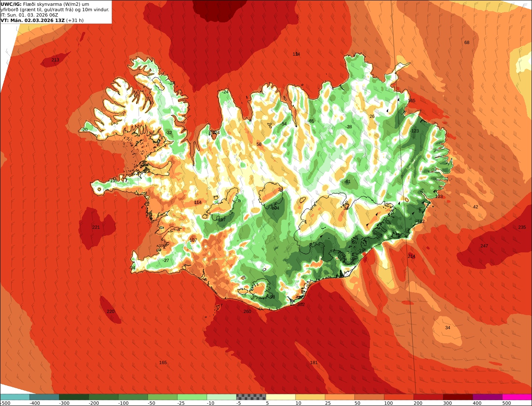Click the map flux value '68'
The width and height of the screenshot is (532, 406).
coord(467,43)
